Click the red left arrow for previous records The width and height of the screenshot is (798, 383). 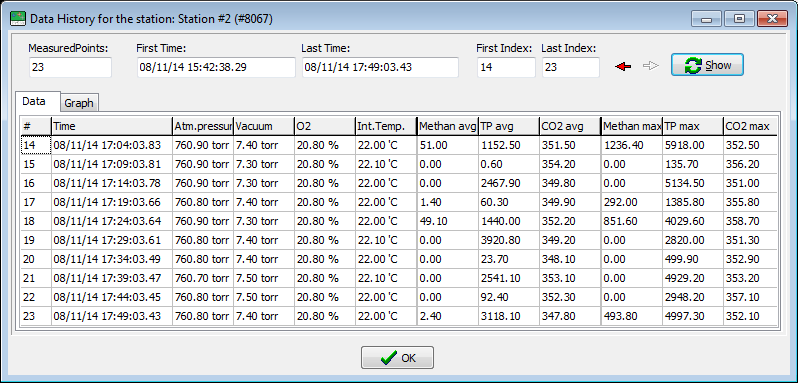coord(623,66)
